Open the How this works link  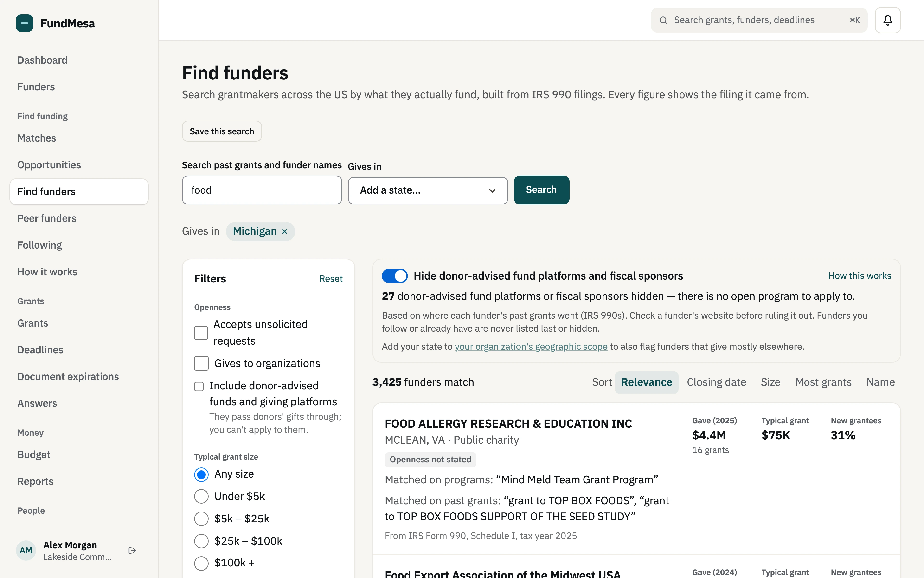(860, 276)
